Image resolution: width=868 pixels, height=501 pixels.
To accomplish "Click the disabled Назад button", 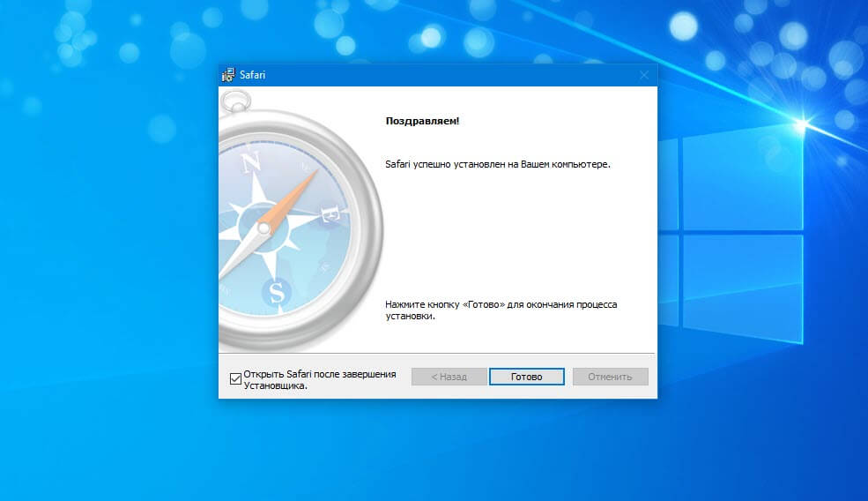I will coord(449,377).
